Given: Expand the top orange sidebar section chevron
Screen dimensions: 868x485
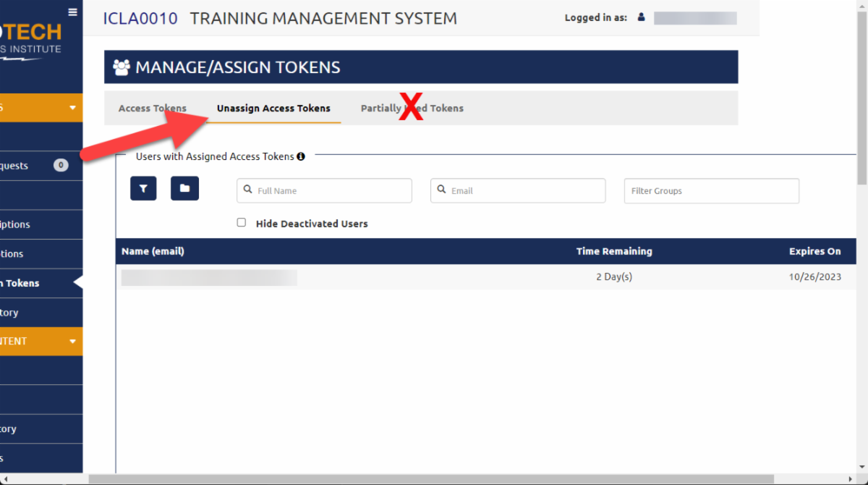Looking at the screenshot, I should (72, 106).
